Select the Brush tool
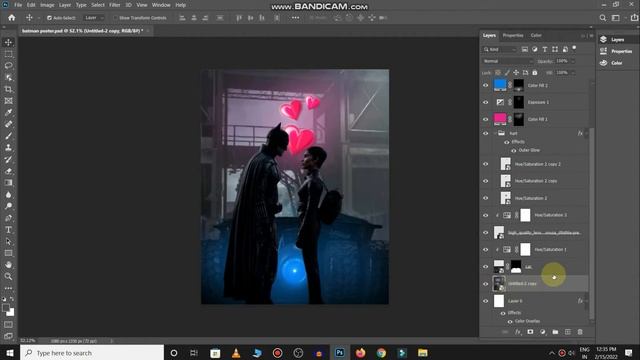The height and width of the screenshot is (360, 640). (8, 136)
